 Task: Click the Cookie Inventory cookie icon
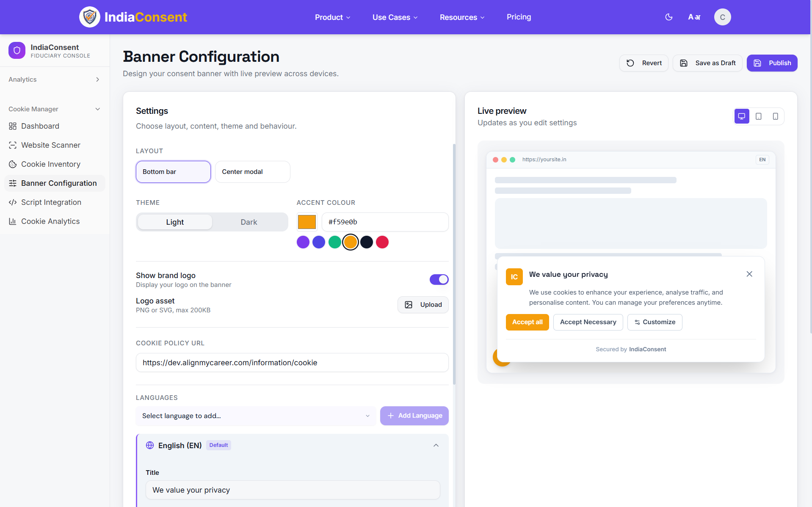[13, 164]
